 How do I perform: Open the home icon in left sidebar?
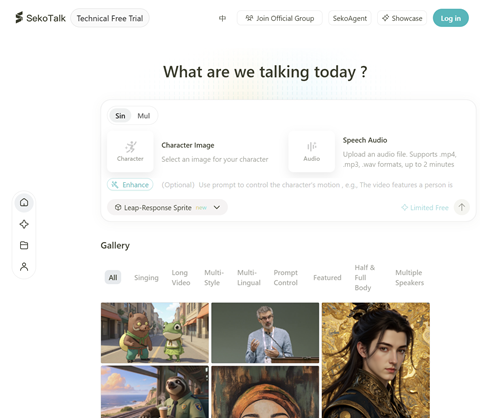24,202
